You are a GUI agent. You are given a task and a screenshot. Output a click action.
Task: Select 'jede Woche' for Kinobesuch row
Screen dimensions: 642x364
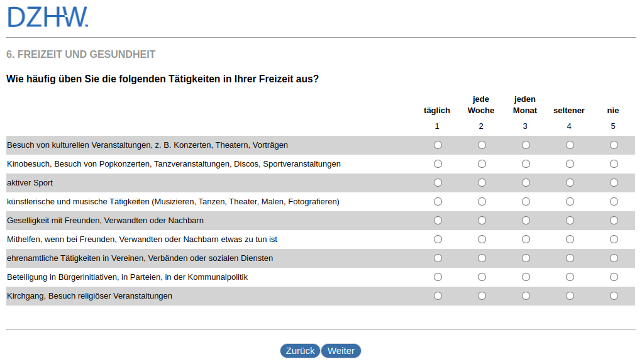tap(482, 164)
